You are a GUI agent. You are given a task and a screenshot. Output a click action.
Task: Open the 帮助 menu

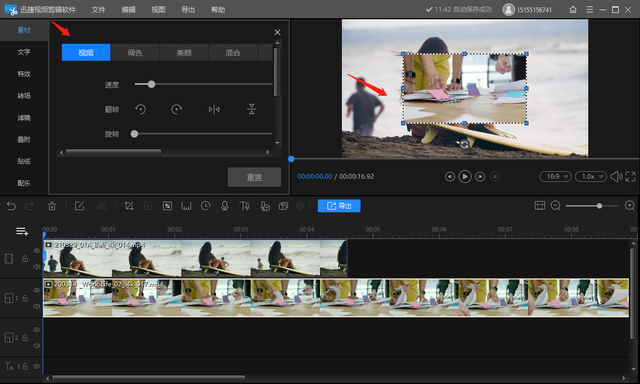point(218,9)
